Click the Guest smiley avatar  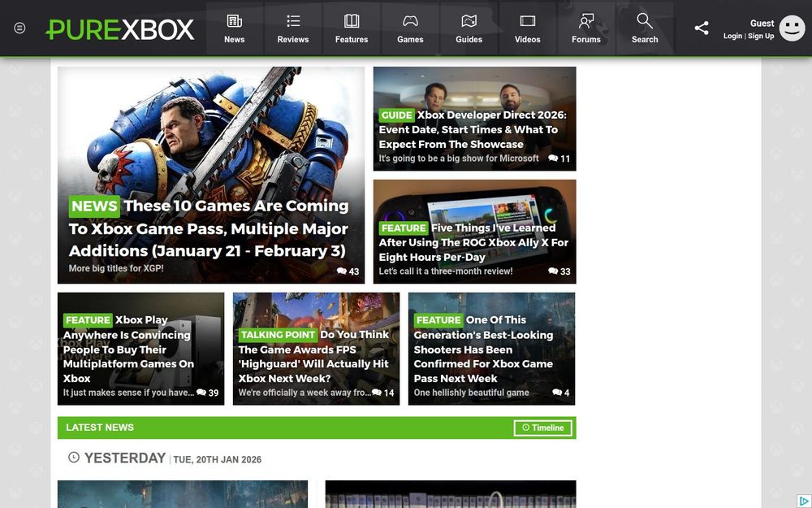coord(792,28)
